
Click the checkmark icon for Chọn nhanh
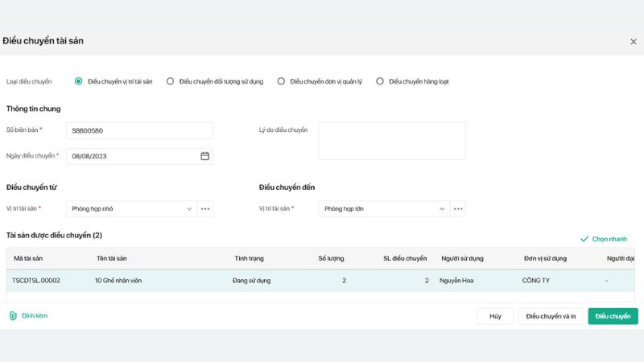[x=584, y=239]
